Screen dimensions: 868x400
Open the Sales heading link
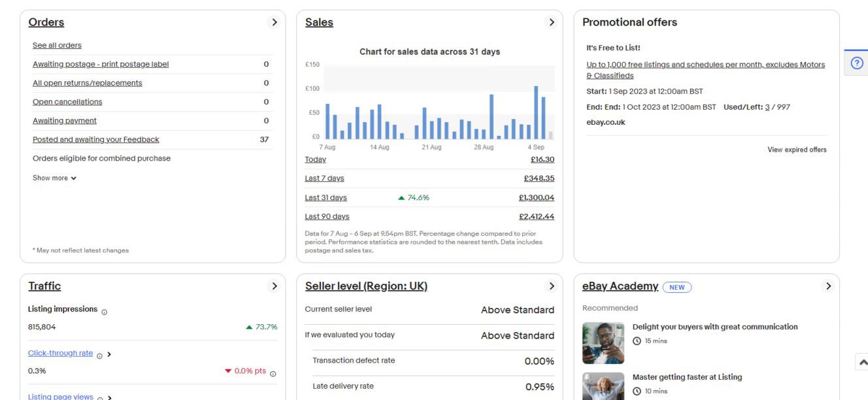[x=319, y=22]
